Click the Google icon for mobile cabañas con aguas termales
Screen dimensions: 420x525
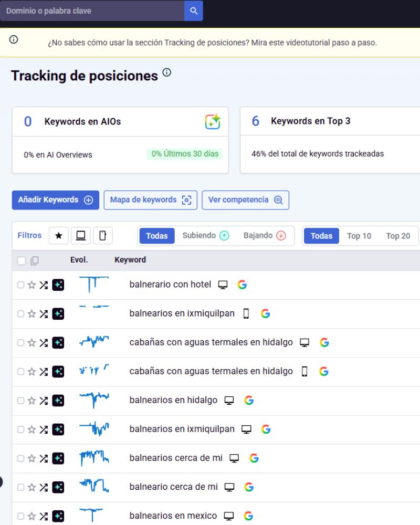coord(324,371)
